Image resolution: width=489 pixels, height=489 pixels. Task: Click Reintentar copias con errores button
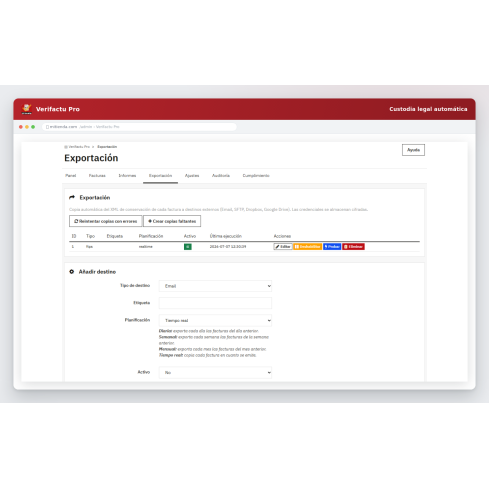106,221
